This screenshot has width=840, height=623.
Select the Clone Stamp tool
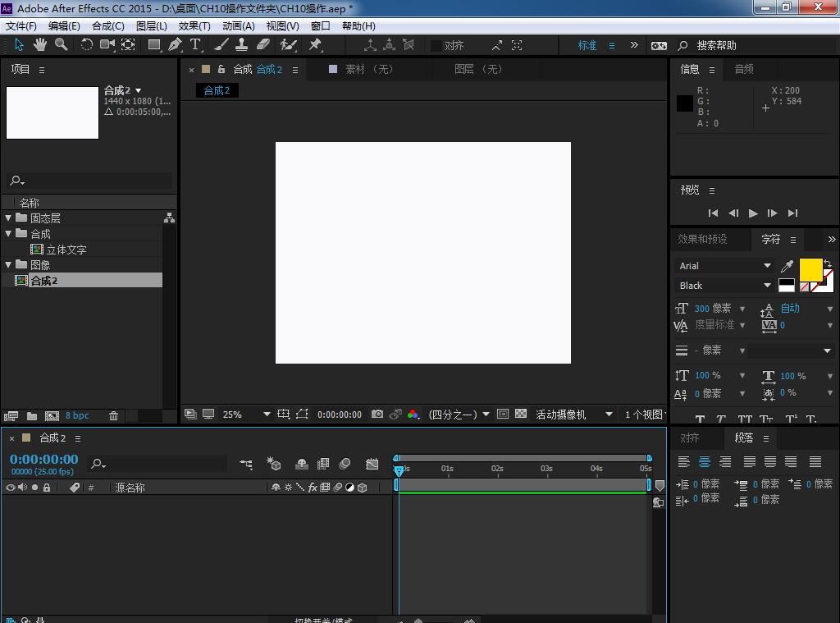pyautogui.click(x=242, y=45)
